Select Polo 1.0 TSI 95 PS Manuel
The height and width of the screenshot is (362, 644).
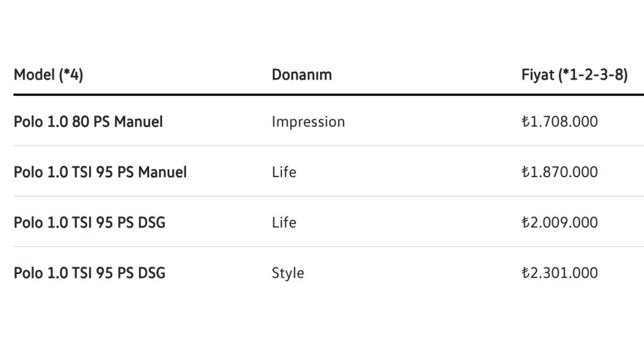coord(100,172)
